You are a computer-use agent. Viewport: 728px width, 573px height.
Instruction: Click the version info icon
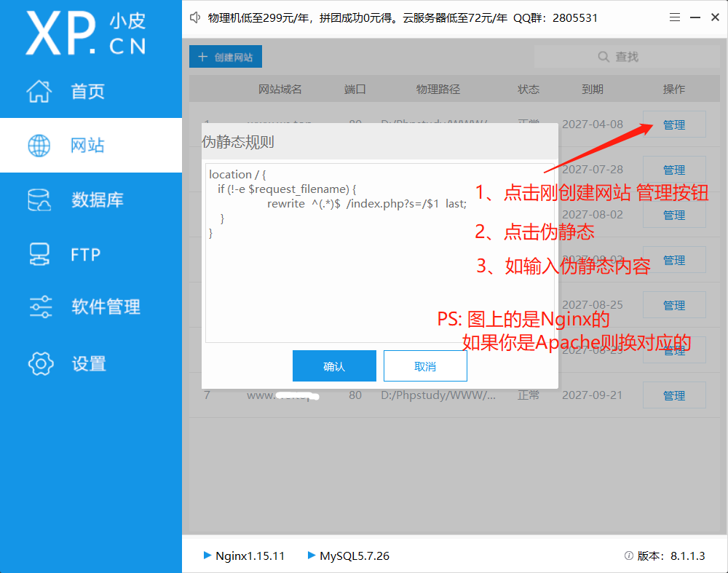pos(629,556)
